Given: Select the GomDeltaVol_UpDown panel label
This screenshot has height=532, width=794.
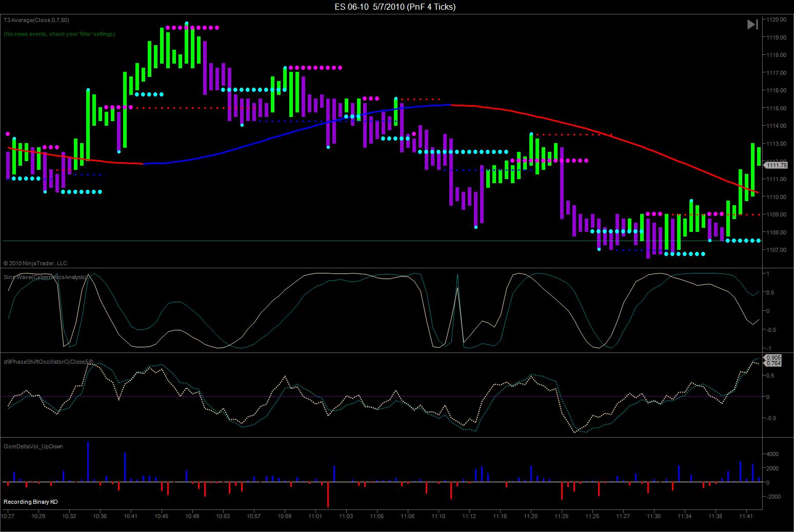Looking at the screenshot, I should 33,446.
